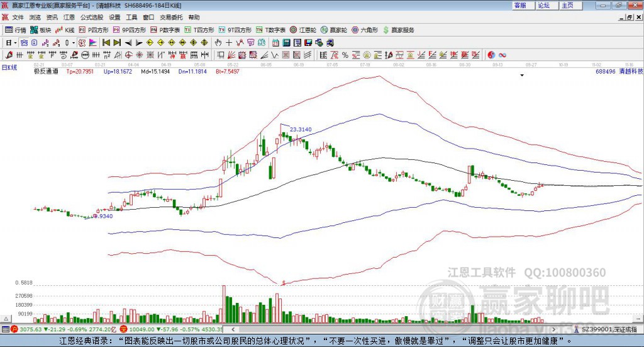Click the black left-arrow scroll icon
Screen dimensions: 644x347
pos(128,43)
